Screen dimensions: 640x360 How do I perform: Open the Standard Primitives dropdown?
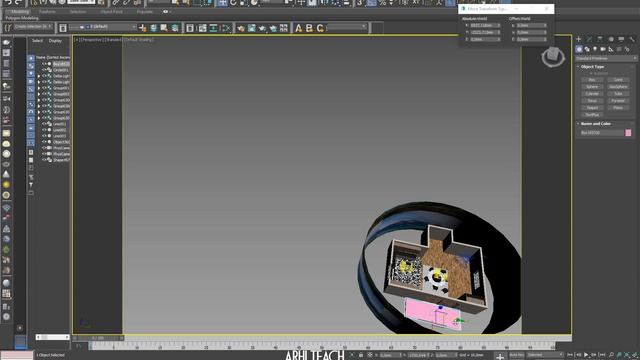[606, 58]
